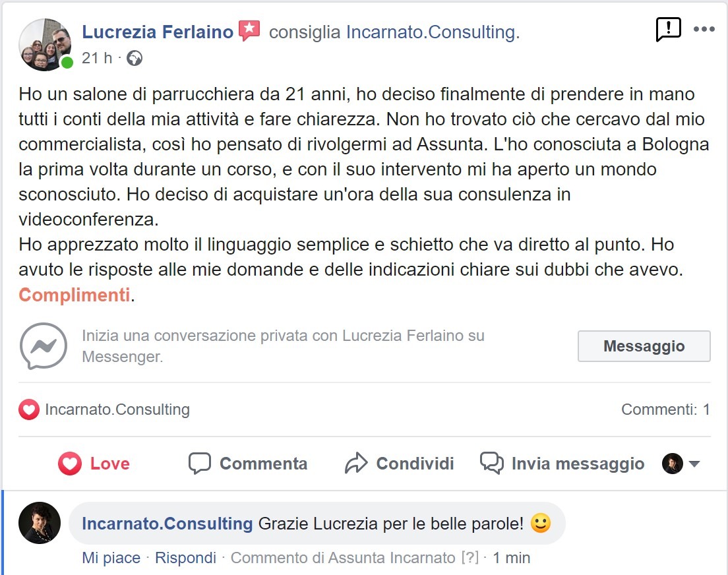
Task: Click the Messenger conversation icon
Action: click(43, 346)
